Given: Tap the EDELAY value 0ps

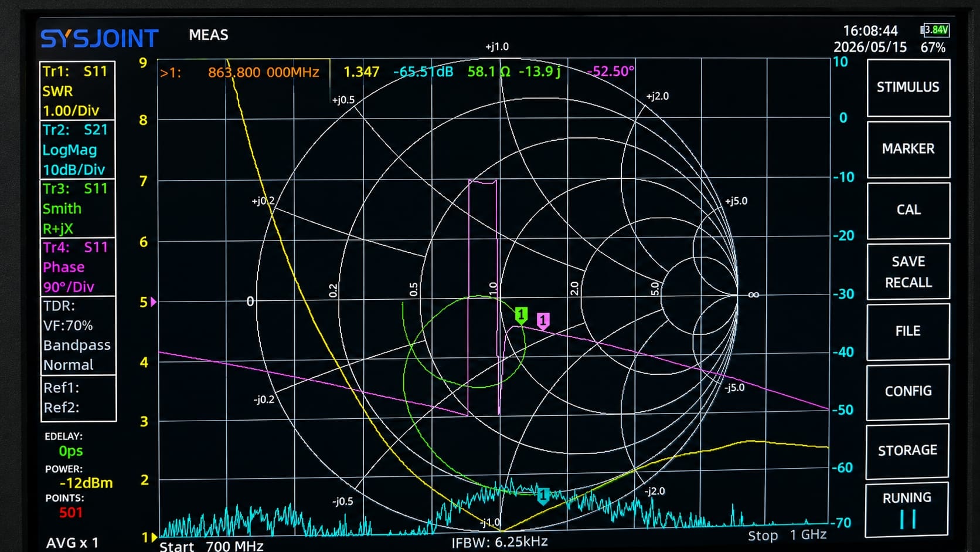Looking at the screenshot, I should pos(71,451).
